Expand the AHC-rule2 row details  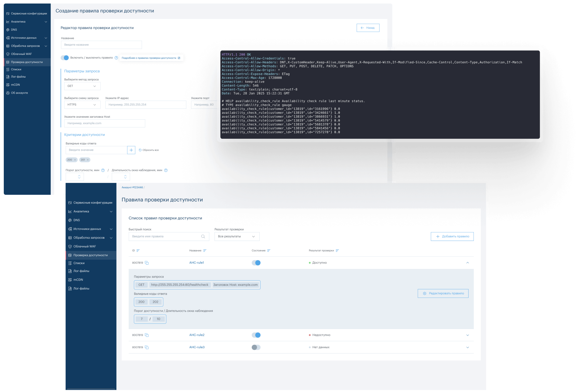(468, 335)
